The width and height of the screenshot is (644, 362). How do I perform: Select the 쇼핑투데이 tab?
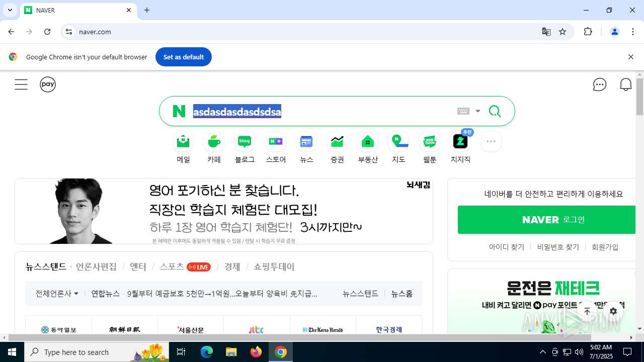point(274,266)
